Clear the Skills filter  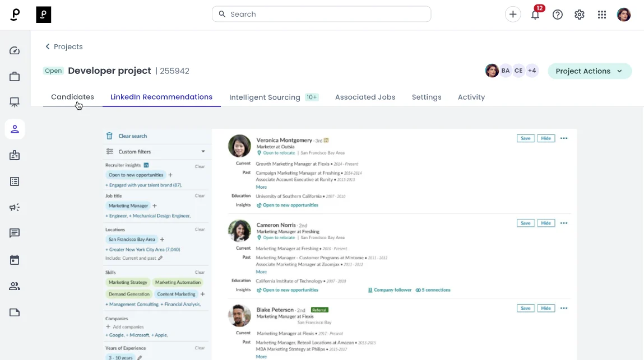[200, 273]
